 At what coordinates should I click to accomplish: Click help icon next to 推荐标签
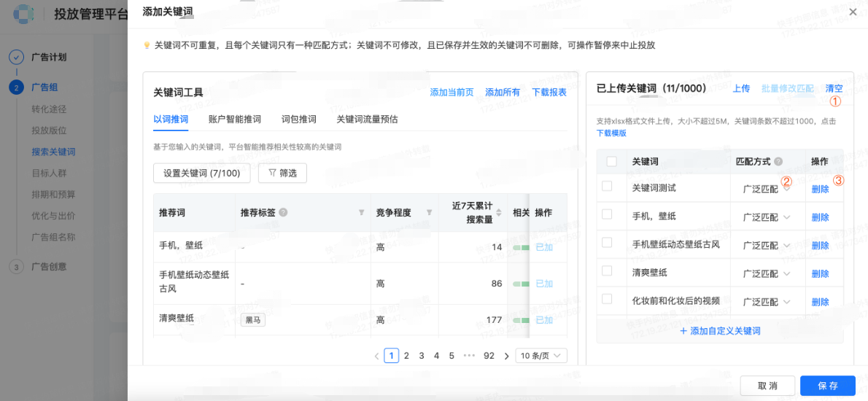pos(283,212)
